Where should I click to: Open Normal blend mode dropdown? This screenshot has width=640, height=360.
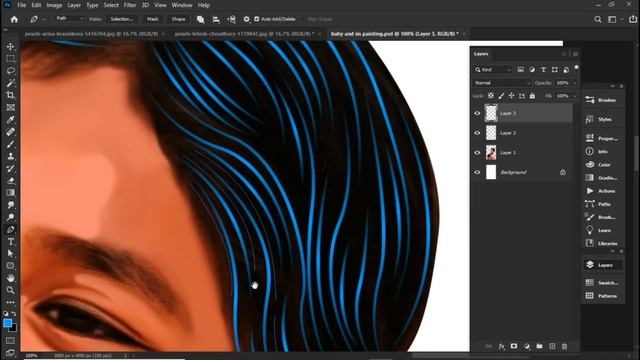point(502,83)
